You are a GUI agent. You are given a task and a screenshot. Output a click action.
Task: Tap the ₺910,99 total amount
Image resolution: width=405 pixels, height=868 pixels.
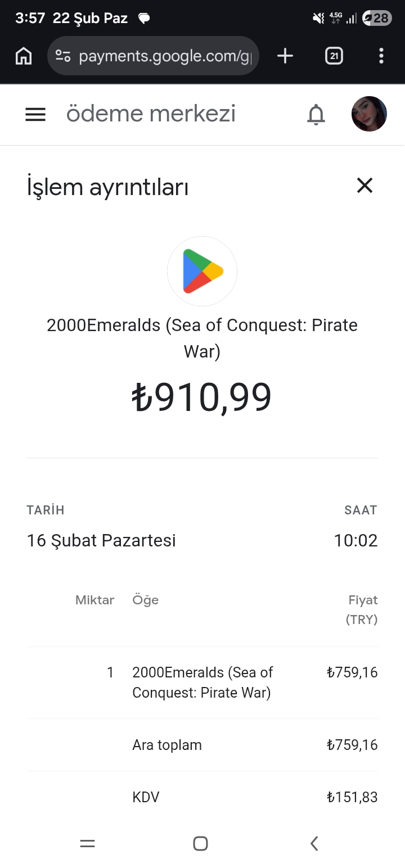pyautogui.click(x=202, y=398)
